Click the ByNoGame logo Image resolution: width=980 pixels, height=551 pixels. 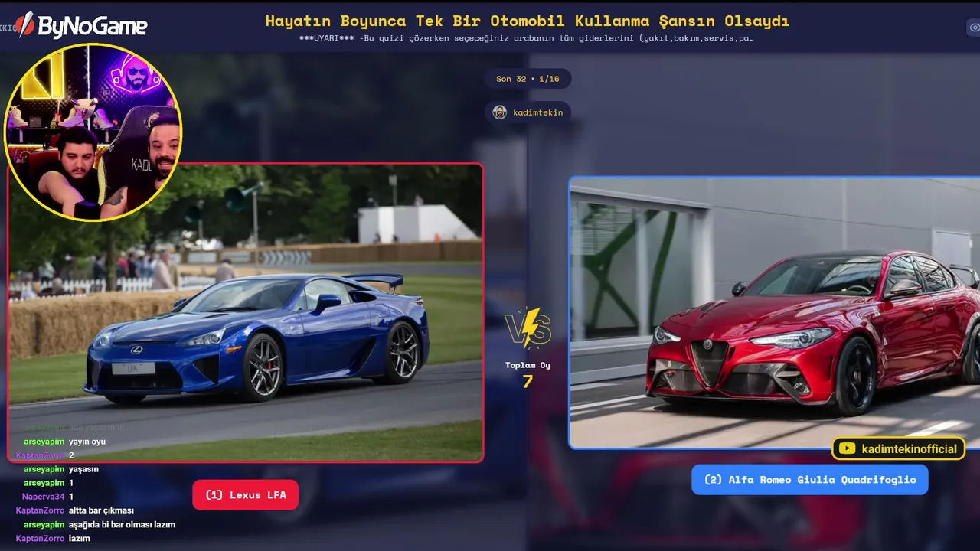point(82,25)
